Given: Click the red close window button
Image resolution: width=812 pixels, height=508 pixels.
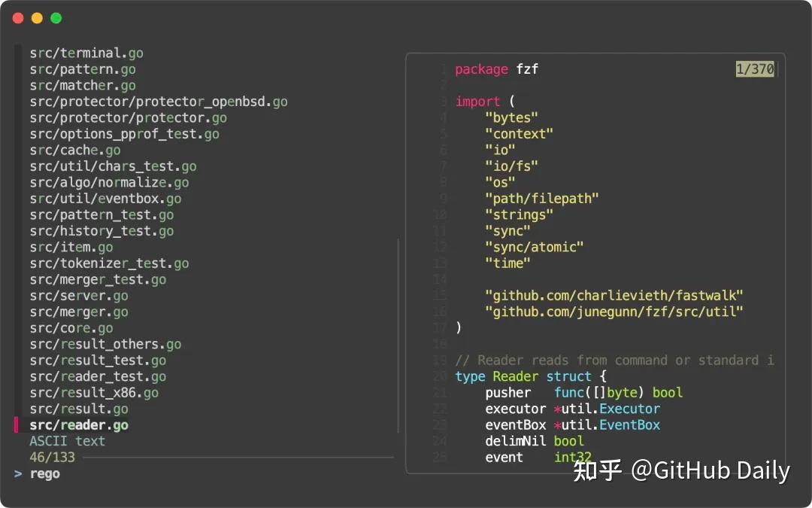Looking at the screenshot, I should (x=18, y=18).
